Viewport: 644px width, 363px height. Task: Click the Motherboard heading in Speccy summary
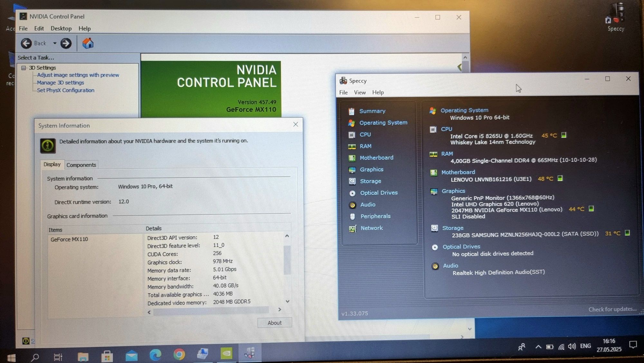[x=458, y=172]
